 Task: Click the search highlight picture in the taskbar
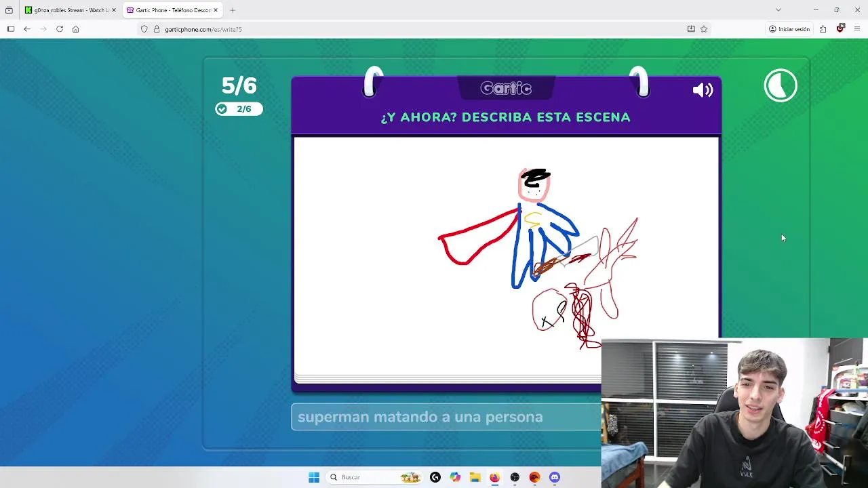[x=410, y=477]
